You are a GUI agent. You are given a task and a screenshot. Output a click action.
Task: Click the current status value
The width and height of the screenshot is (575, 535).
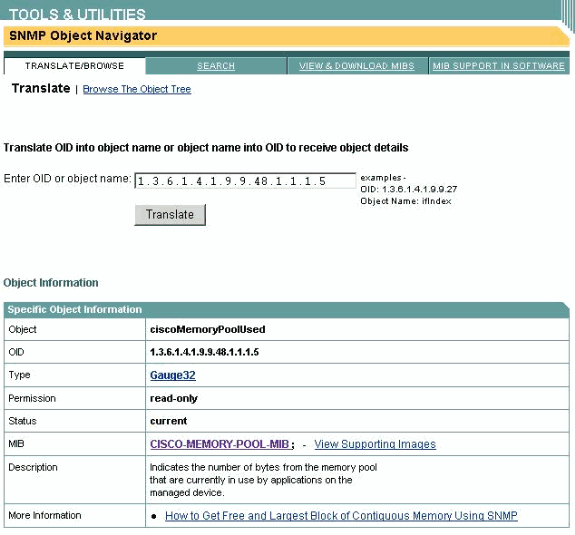(x=168, y=421)
